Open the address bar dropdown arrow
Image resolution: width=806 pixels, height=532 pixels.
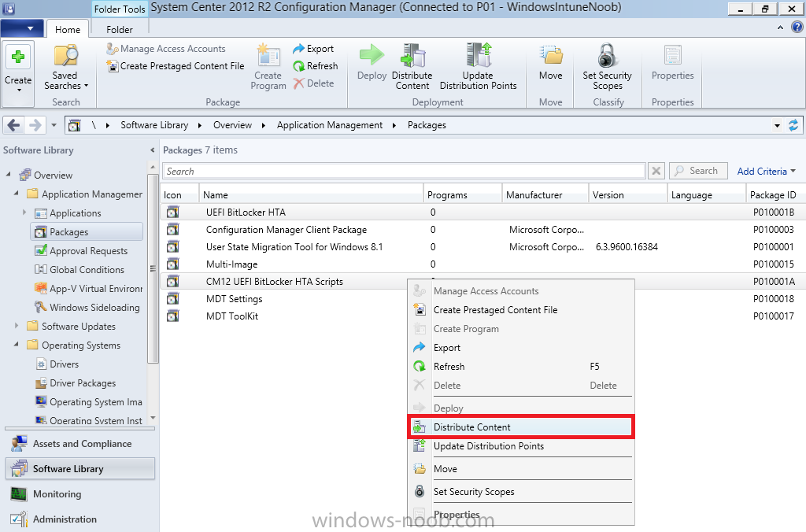click(x=777, y=125)
